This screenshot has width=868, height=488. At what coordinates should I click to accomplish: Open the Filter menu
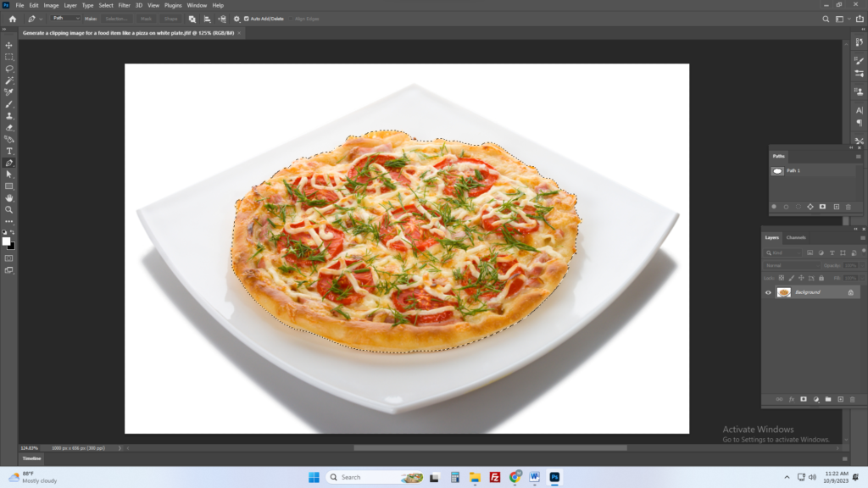(x=124, y=5)
